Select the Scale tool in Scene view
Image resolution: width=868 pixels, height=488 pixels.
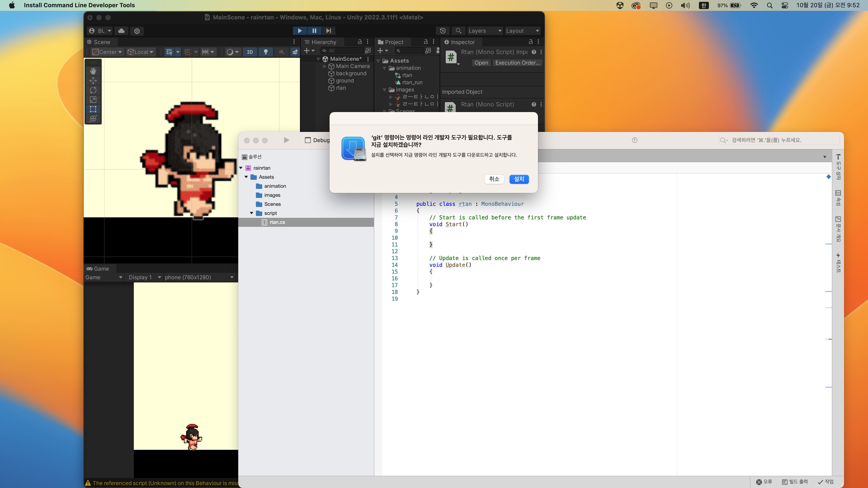(x=93, y=100)
